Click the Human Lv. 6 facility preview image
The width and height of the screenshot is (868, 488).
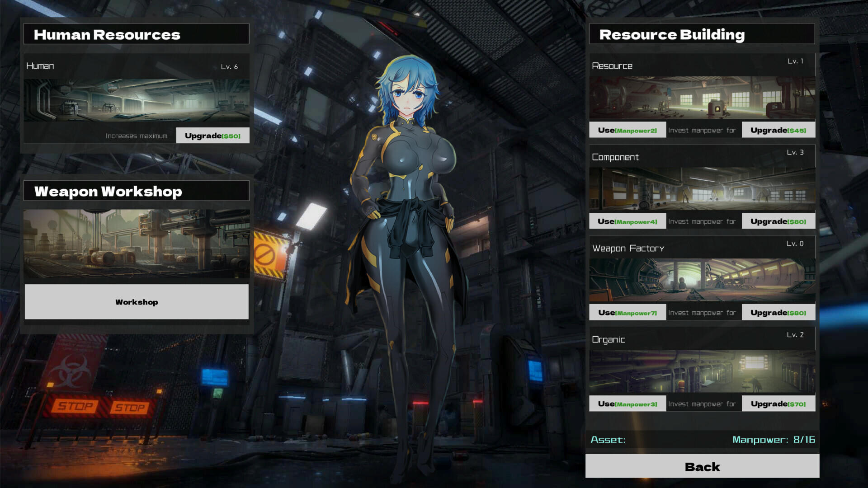(x=137, y=99)
